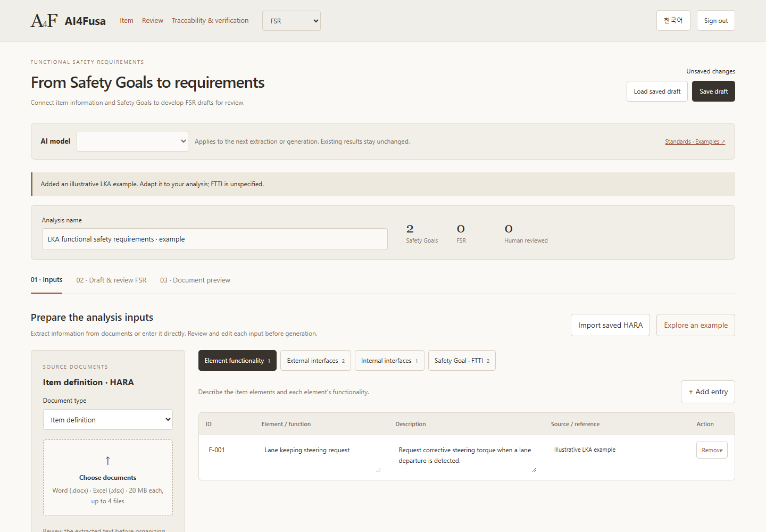Switch to 02 · Draft & review FSR tab
Image resolution: width=766 pixels, height=532 pixels.
[111, 280]
